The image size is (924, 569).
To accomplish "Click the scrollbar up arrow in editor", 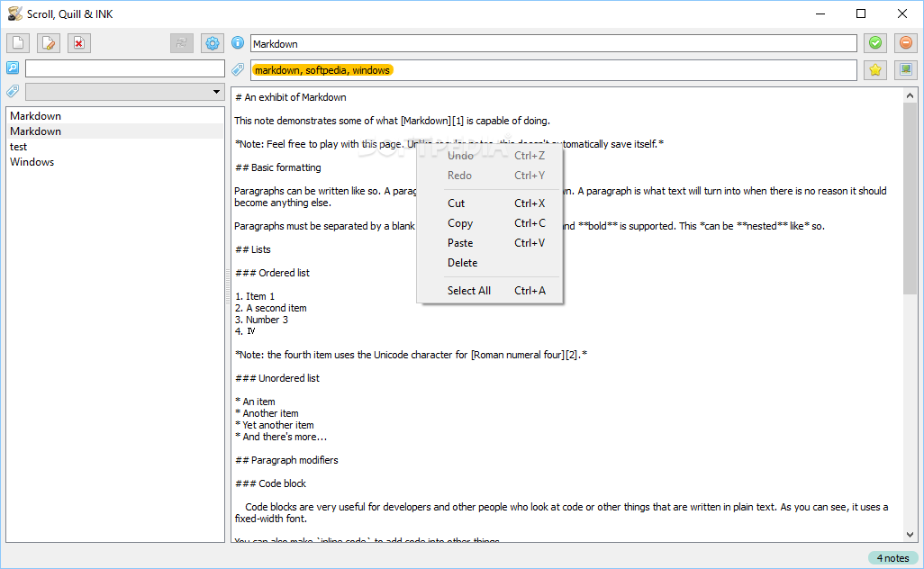I will click(x=910, y=95).
